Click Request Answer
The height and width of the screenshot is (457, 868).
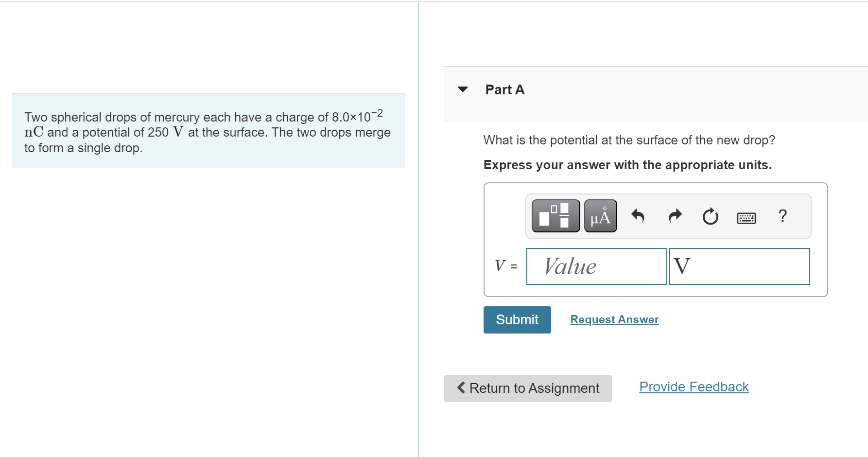click(x=614, y=319)
